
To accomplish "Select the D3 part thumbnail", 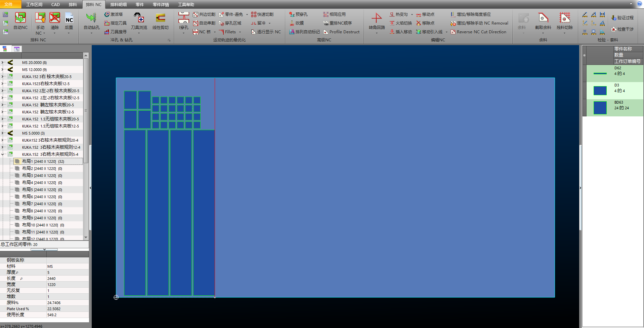I will coord(600,90).
